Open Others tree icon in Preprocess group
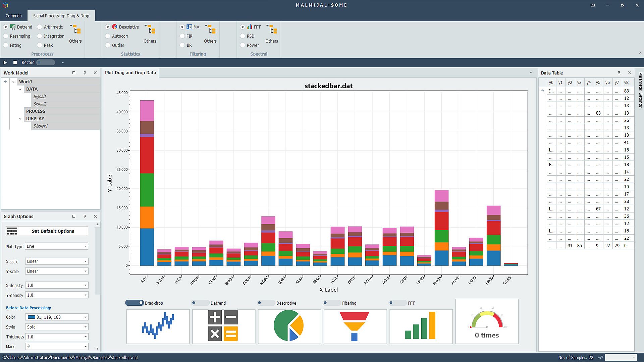Image resolution: width=644 pixels, height=362 pixels. point(77,30)
